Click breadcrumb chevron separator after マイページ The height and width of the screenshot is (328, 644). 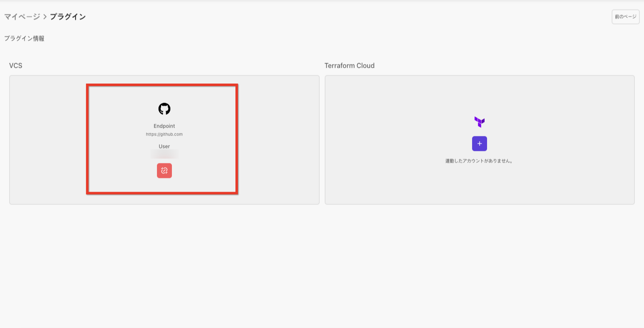[45, 17]
